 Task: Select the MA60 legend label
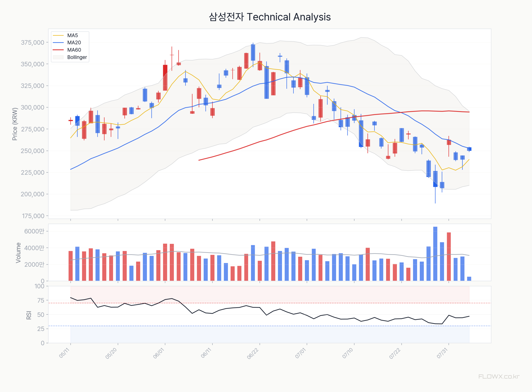[x=74, y=50]
